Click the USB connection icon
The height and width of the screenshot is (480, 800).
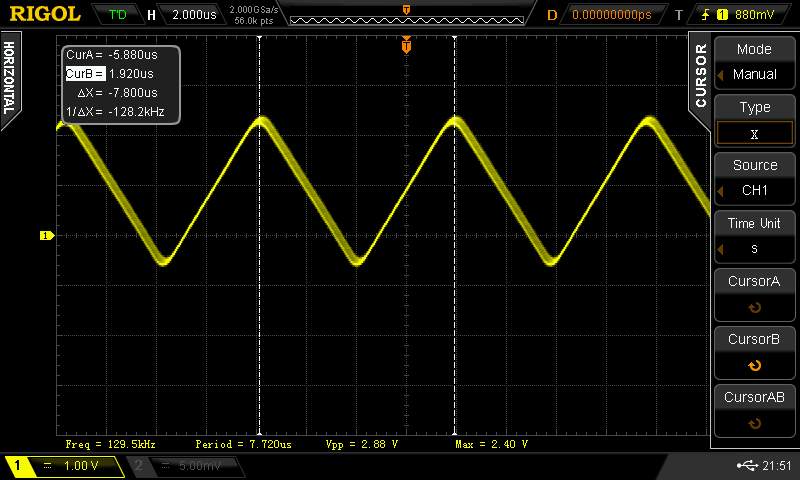[746, 466]
